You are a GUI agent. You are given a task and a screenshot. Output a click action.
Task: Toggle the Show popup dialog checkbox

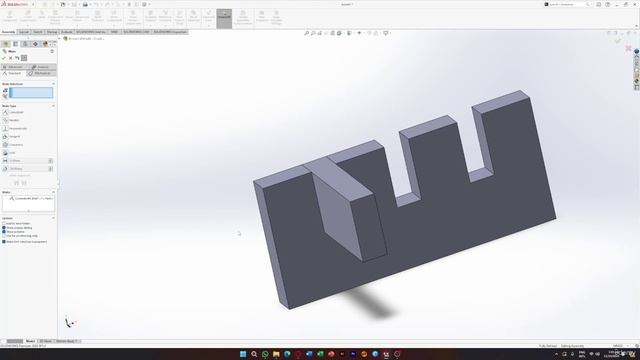[x=4, y=228]
